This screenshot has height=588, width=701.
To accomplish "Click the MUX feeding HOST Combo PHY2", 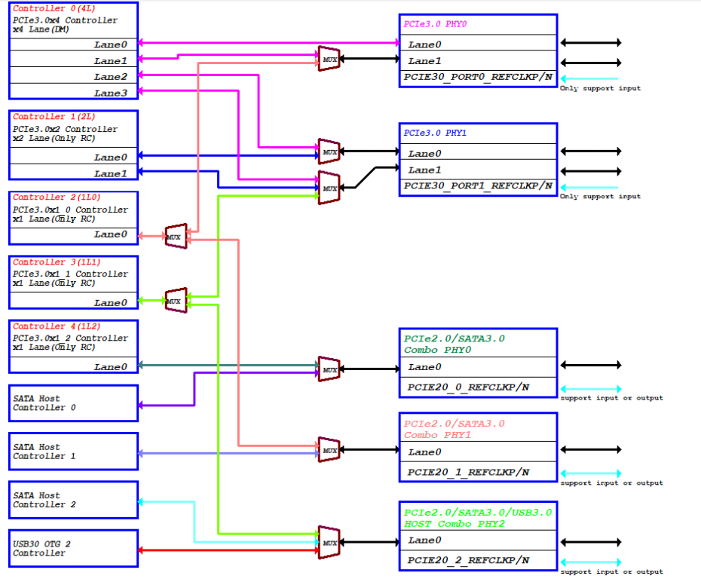I will (329, 542).
